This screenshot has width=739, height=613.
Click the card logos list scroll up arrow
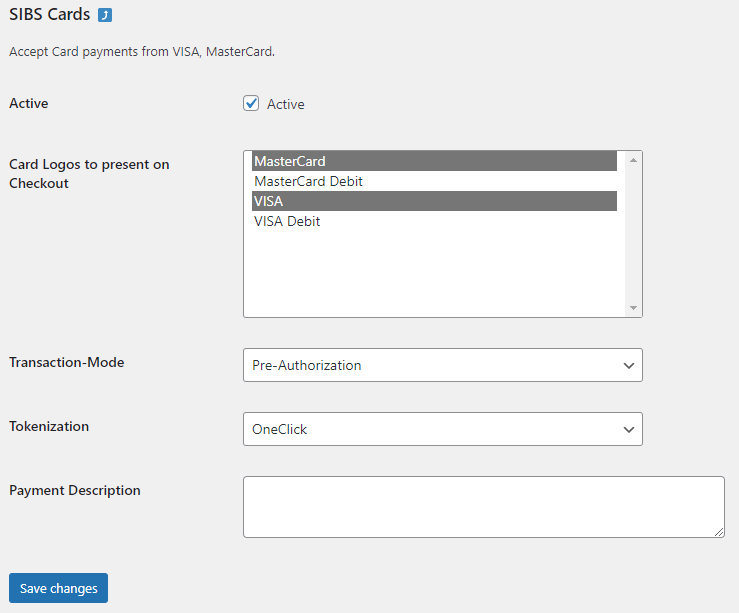[633, 160]
